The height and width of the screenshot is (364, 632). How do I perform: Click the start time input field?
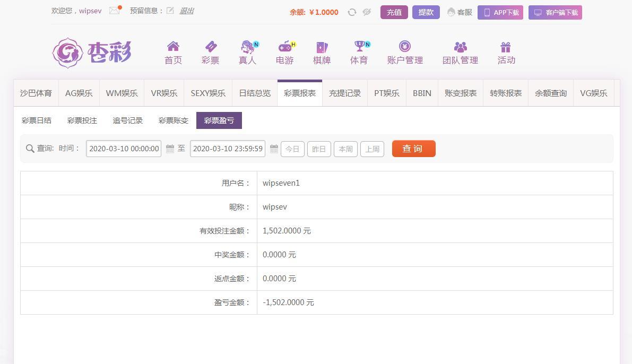(124, 149)
